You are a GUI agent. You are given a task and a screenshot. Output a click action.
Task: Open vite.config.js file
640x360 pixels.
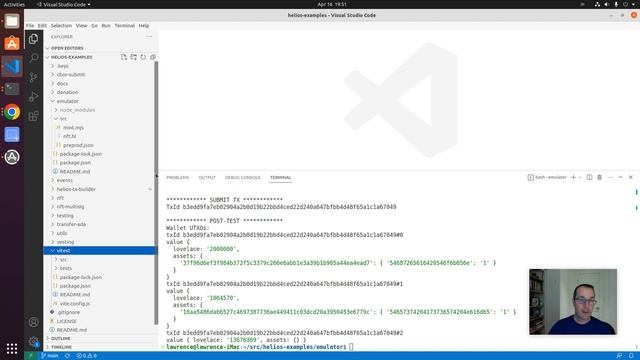75,303
